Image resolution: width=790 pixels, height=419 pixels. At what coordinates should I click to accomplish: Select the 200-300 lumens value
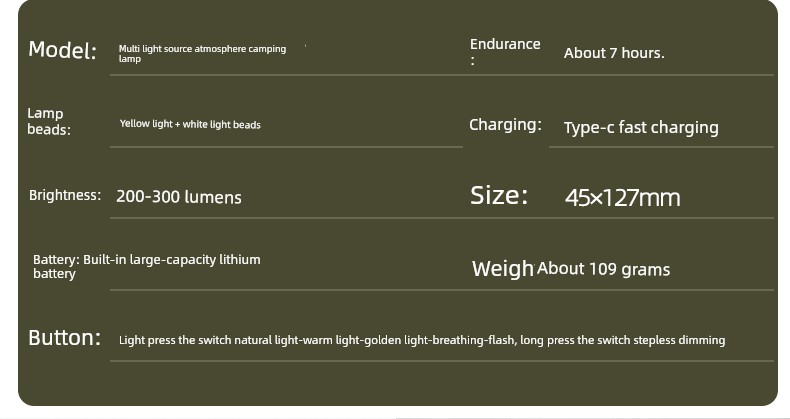[x=179, y=197]
